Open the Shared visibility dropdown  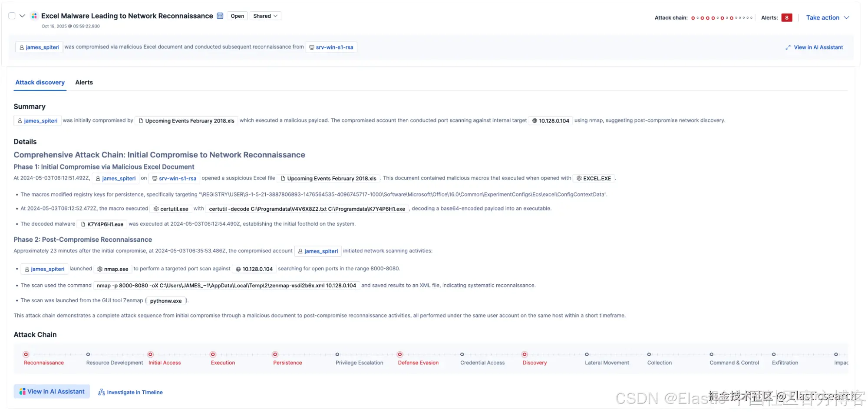(265, 16)
